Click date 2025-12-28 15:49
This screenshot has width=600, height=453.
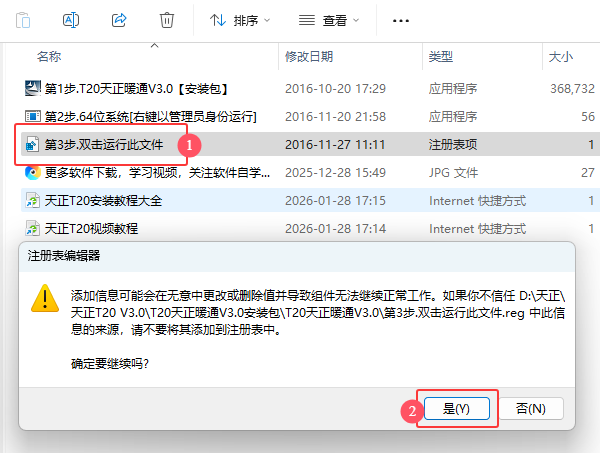point(335,173)
